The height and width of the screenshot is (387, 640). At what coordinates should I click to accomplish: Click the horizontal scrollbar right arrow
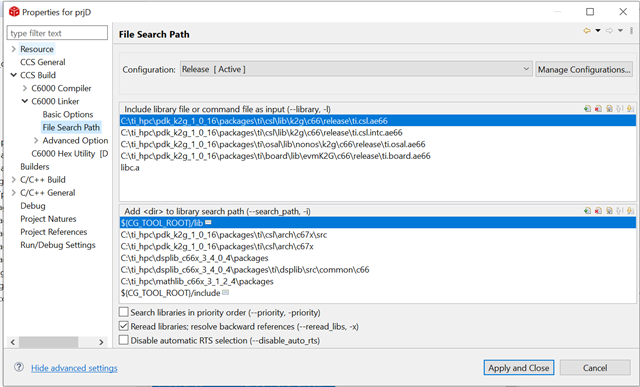101,342
